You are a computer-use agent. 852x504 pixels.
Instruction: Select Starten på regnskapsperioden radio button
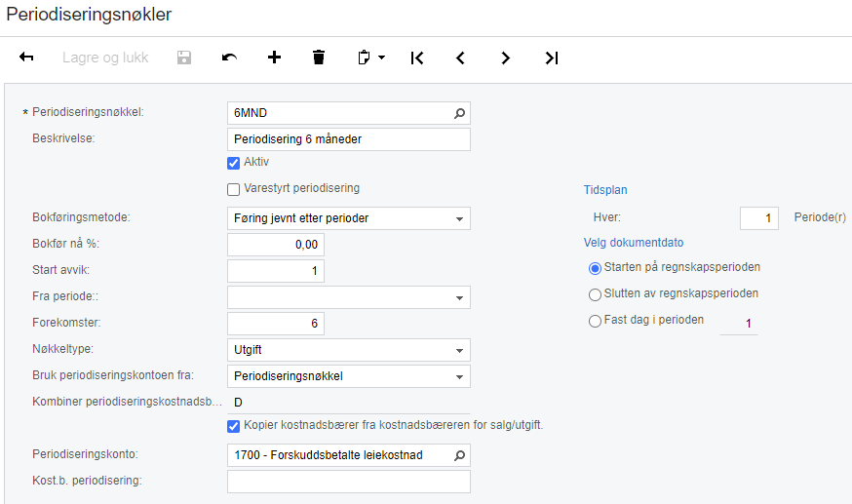point(595,268)
